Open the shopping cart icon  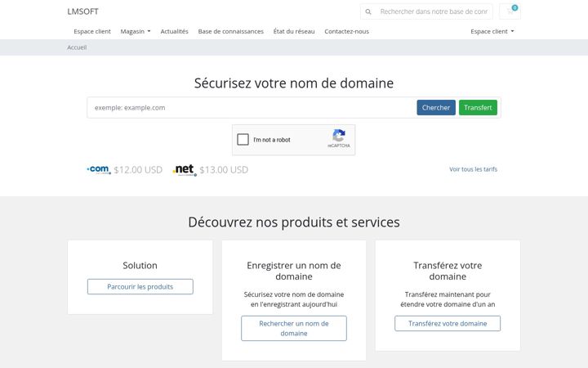(510, 11)
